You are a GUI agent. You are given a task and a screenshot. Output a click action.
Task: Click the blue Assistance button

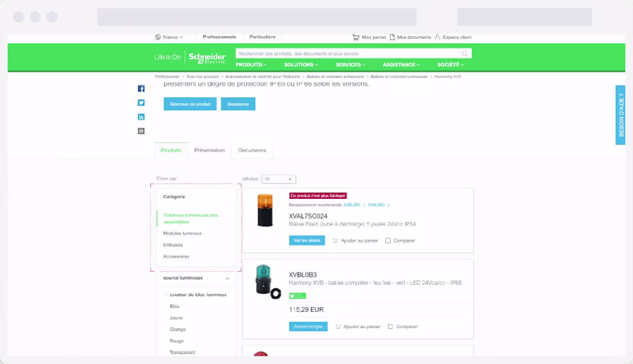(238, 104)
